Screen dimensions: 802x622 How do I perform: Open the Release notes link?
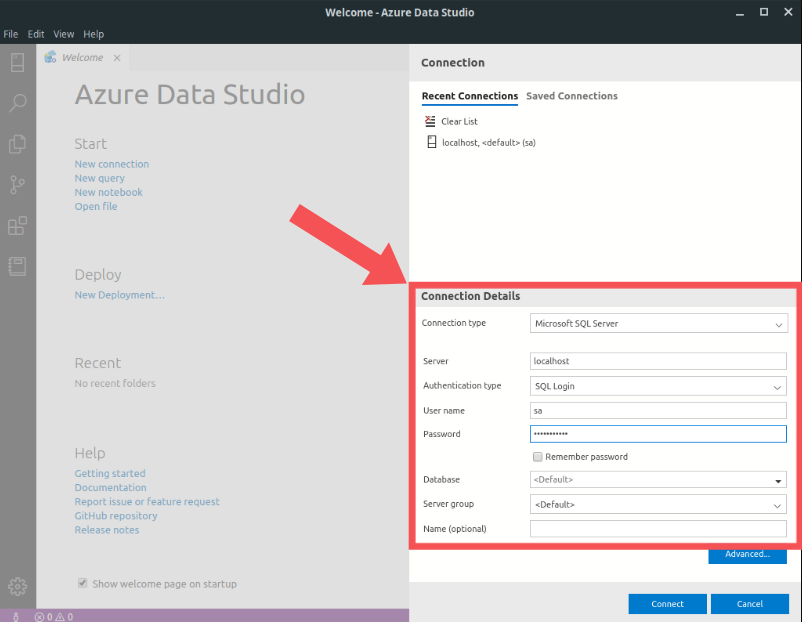[x=107, y=530]
